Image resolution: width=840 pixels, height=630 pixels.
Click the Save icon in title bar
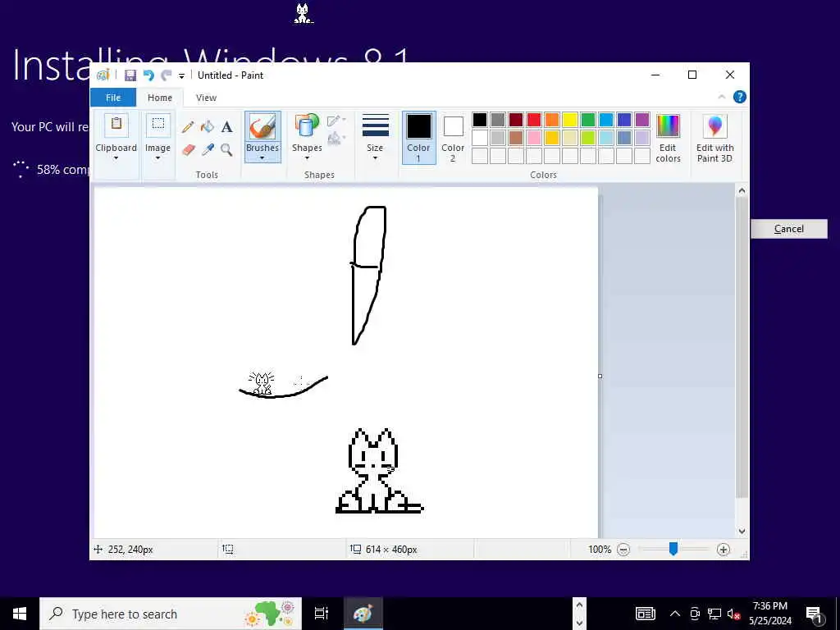click(130, 75)
